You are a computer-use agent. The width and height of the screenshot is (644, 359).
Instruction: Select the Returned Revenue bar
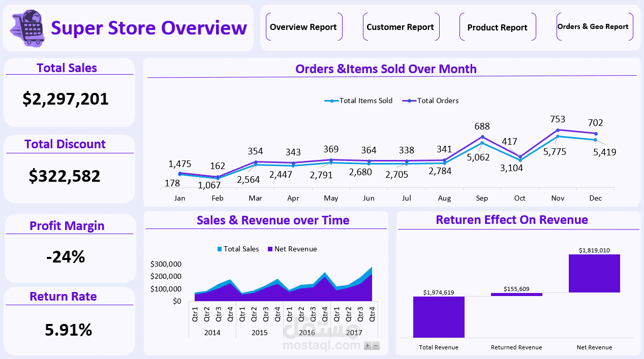point(516,293)
